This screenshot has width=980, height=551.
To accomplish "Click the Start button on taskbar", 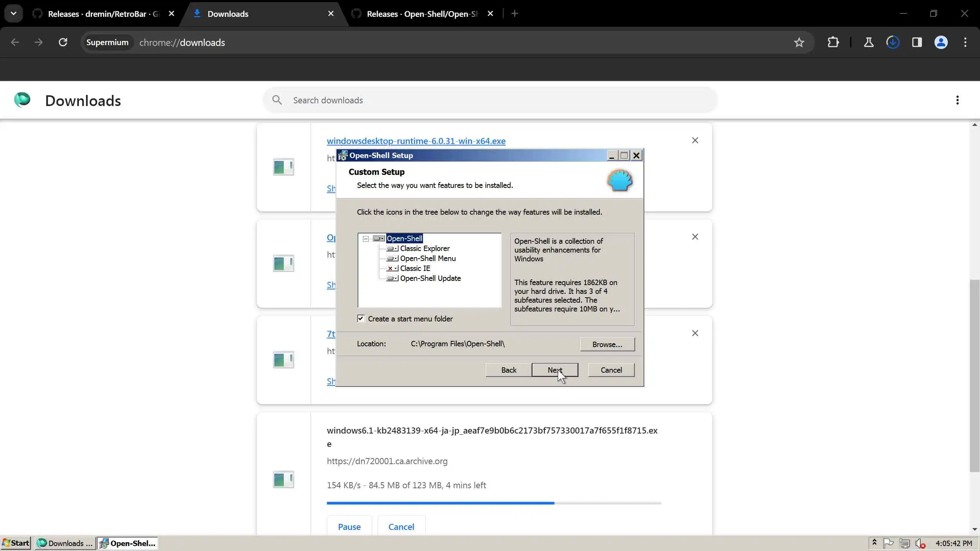I will [16, 543].
